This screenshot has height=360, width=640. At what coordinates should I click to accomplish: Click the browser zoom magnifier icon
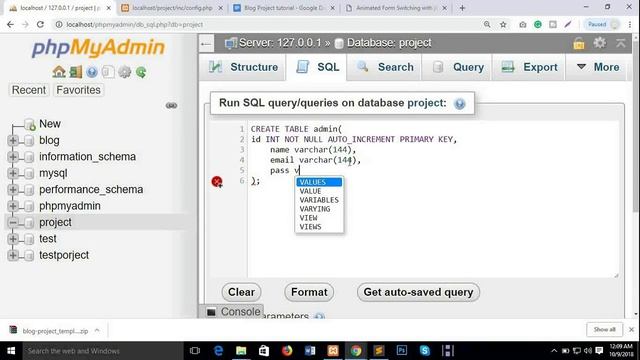tap(487, 24)
